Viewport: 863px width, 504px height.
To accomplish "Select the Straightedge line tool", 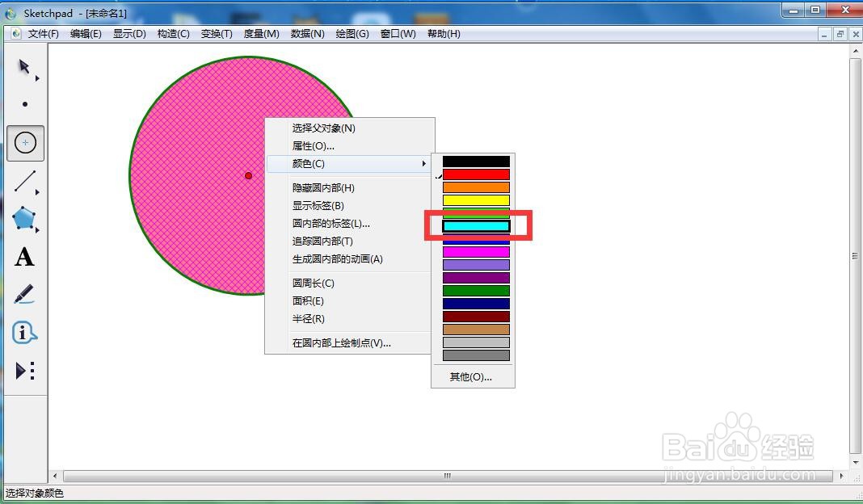I will tap(24, 181).
